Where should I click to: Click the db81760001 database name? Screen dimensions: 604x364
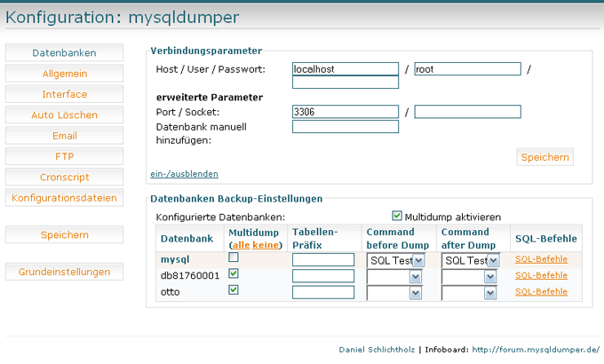[190, 276]
